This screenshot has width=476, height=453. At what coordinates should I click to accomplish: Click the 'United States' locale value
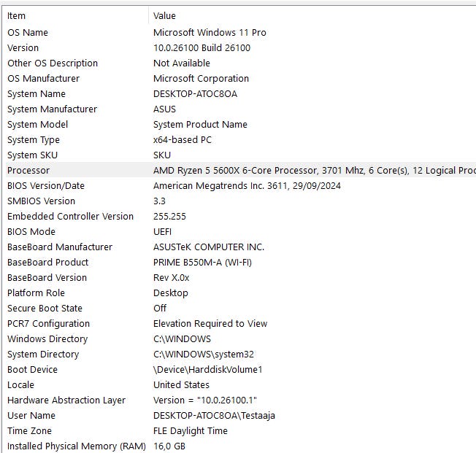pyautogui.click(x=181, y=385)
